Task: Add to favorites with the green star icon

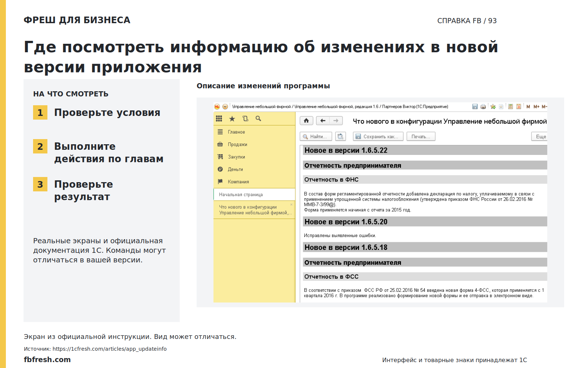Action: coord(493,107)
